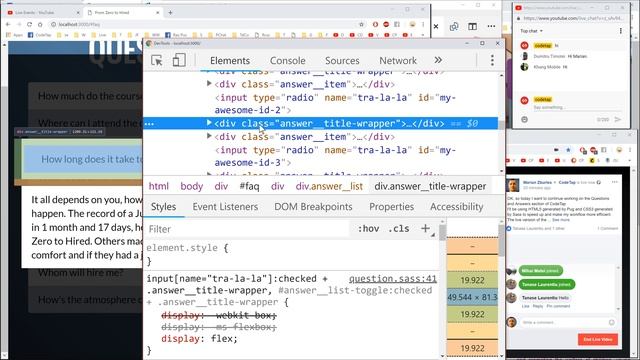
Task: Open the Sources panel tab
Action: [x=342, y=60]
